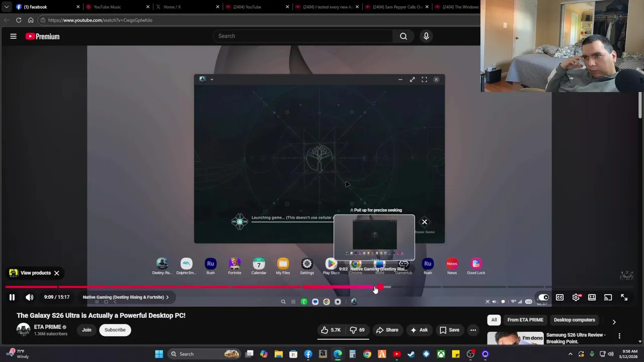Navigate back with browser back arrow

(x=7, y=20)
